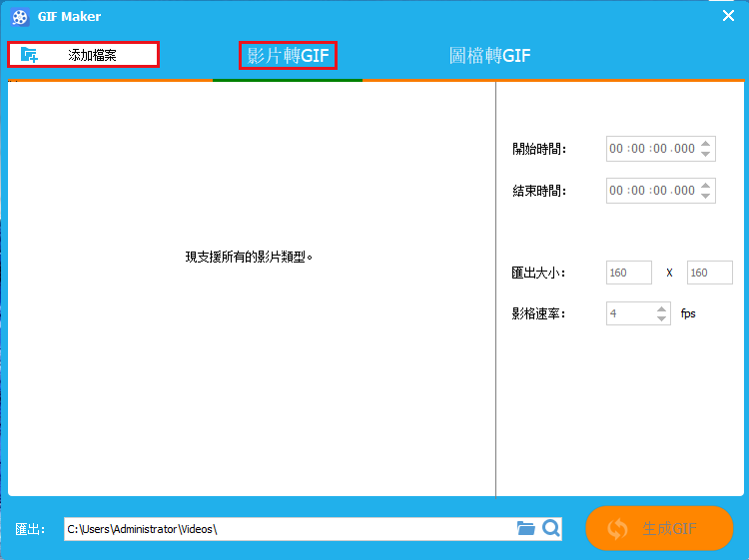The height and width of the screenshot is (560, 749).
Task: Click the fps unit text
Action: [x=688, y=314]
